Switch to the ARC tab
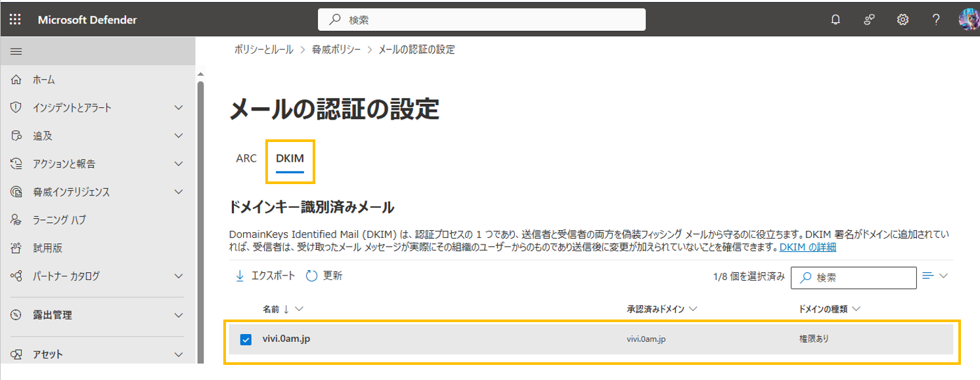Screen dimensions: 980x380 click(246, 158)
